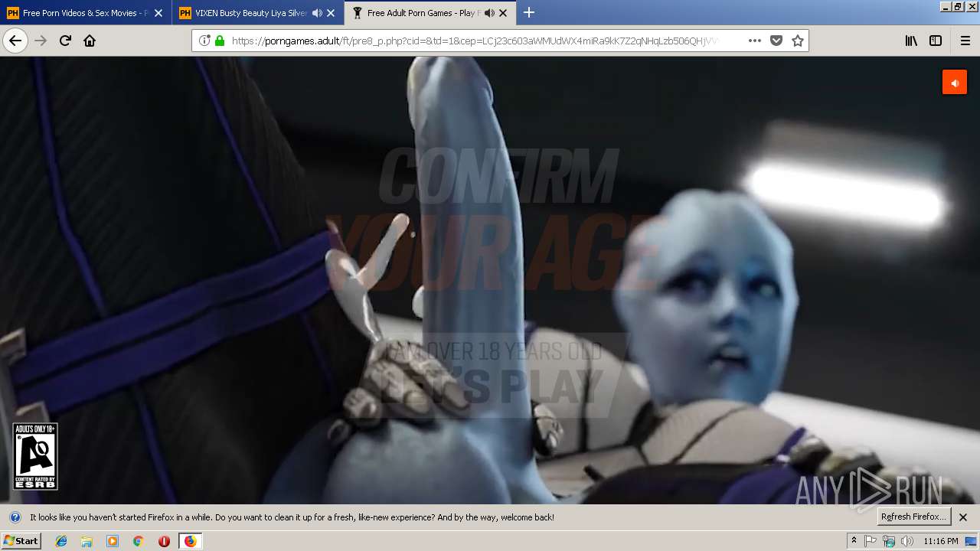Save page to Pocket
The width and height of the screenshot is (980, 551).
776,41
